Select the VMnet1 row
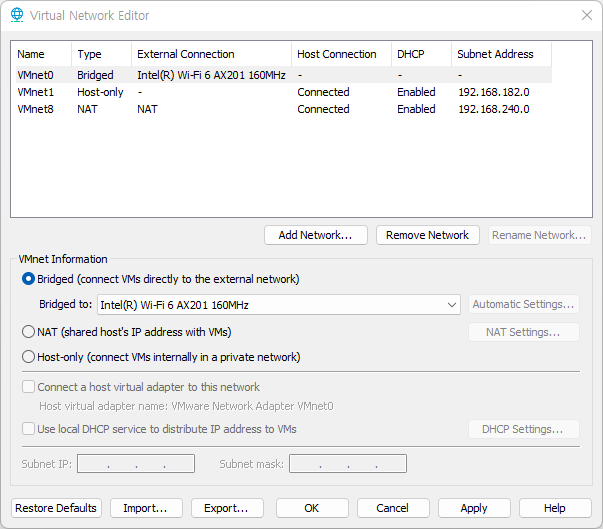Image resolution: width=603 pixels, height=529 pixels. click(284, 92)
